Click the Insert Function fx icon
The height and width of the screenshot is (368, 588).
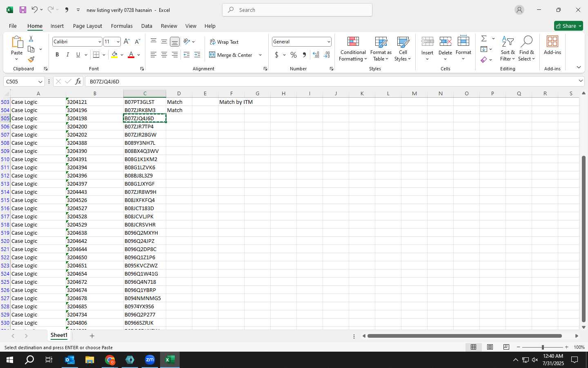click(78, 81)
